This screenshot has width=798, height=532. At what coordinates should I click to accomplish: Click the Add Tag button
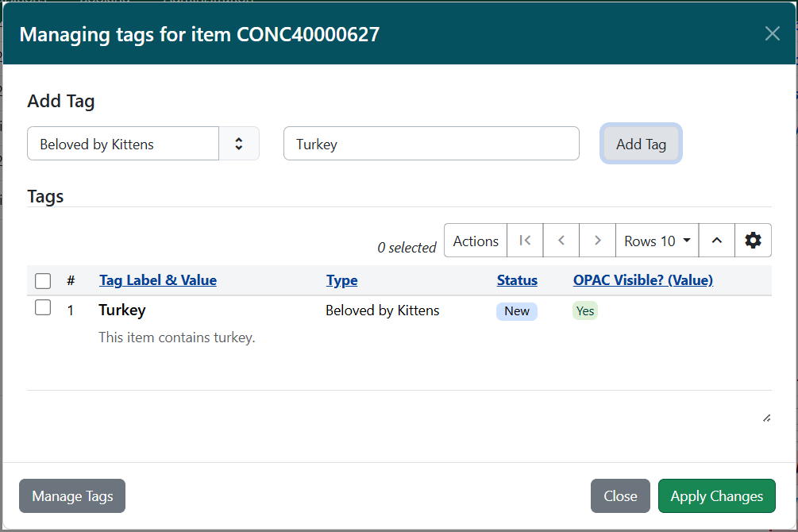(641, 143)
